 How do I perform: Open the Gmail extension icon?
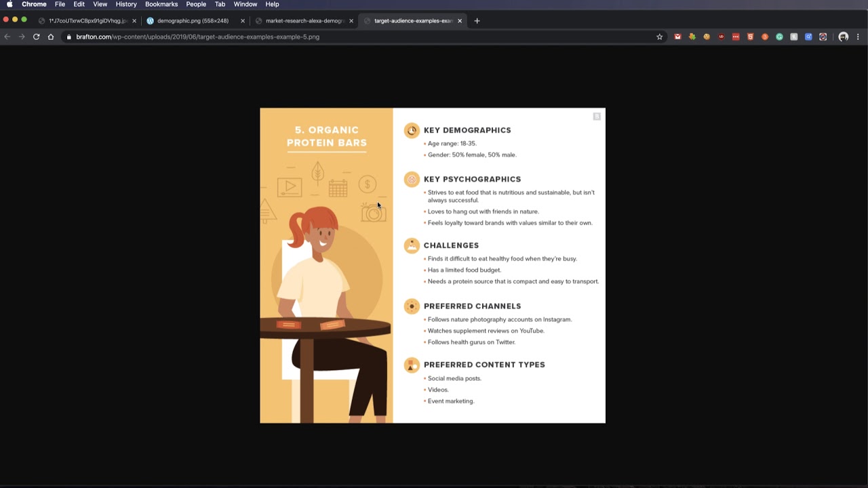[x=677, y=37]
